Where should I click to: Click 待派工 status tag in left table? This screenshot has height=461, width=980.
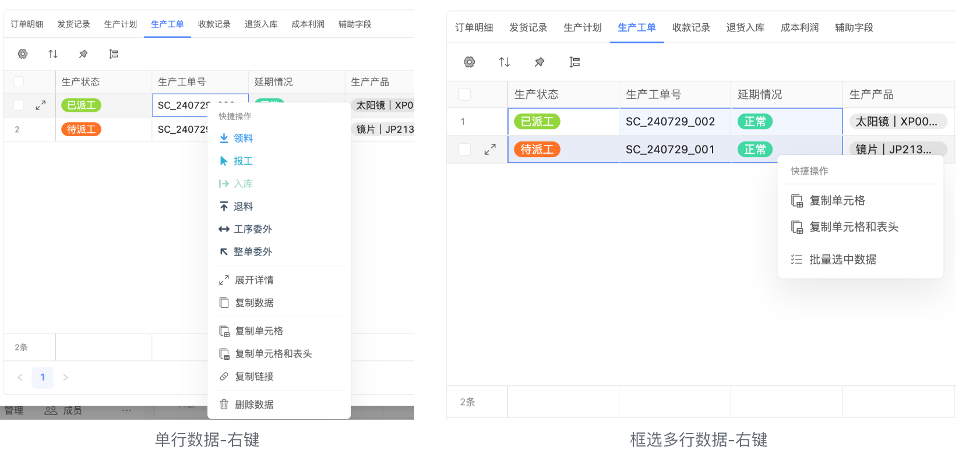tap(81, 129)
